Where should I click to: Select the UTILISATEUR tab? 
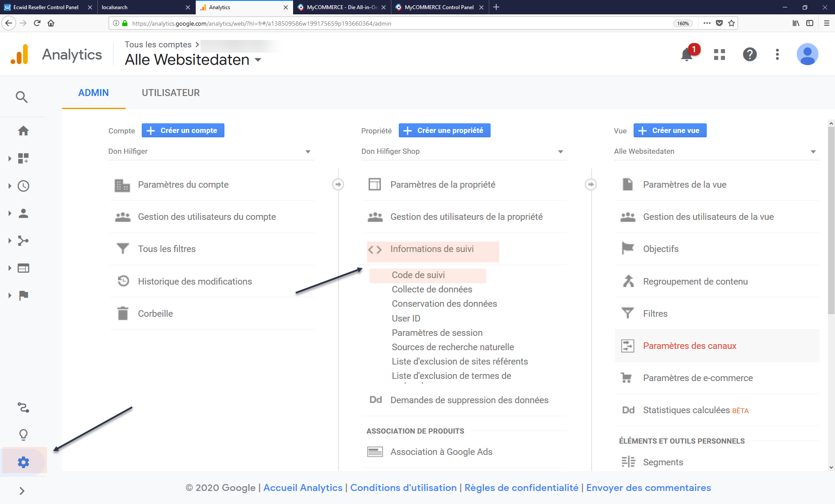pyautogui.click(x=170, y=93)
